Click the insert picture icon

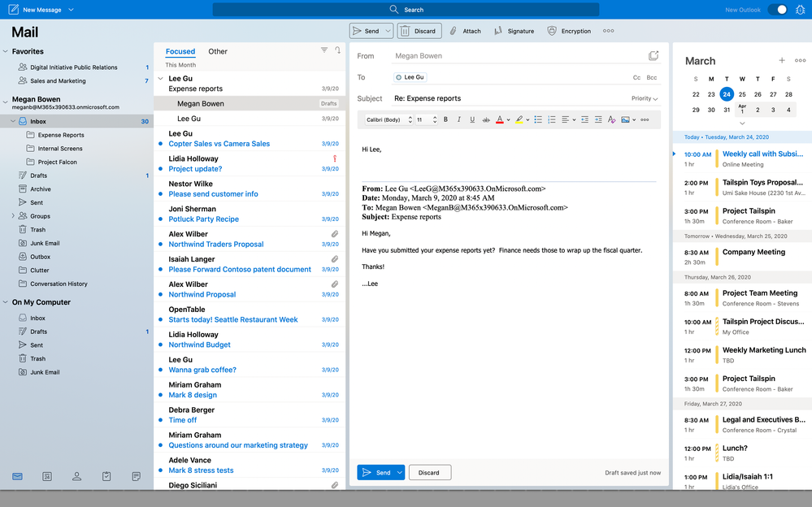pos(625,119)
